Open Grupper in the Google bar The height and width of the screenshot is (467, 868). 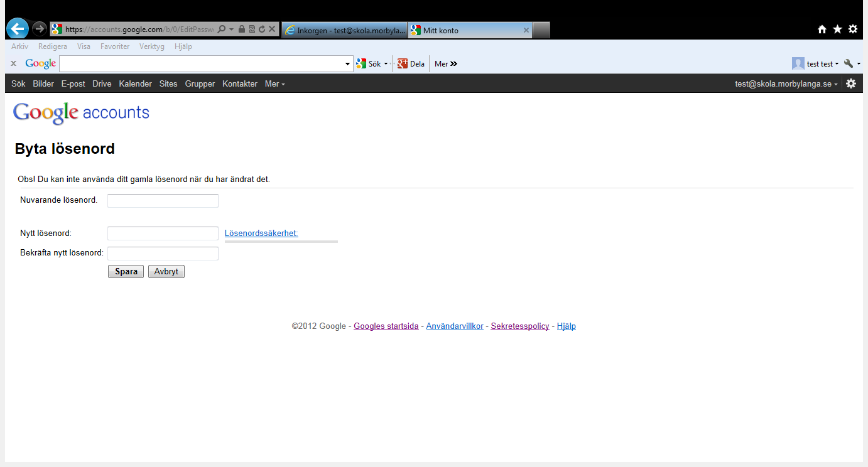pos(200,83)
